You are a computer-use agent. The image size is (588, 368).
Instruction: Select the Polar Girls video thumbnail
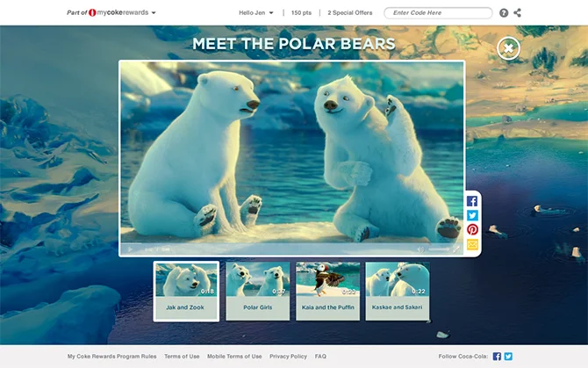[258, 291]
